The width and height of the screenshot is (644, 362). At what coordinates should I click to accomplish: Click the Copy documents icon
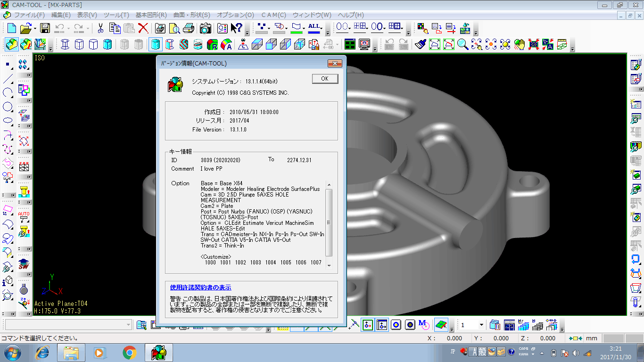pyautogui.click(x=115, y=28)
